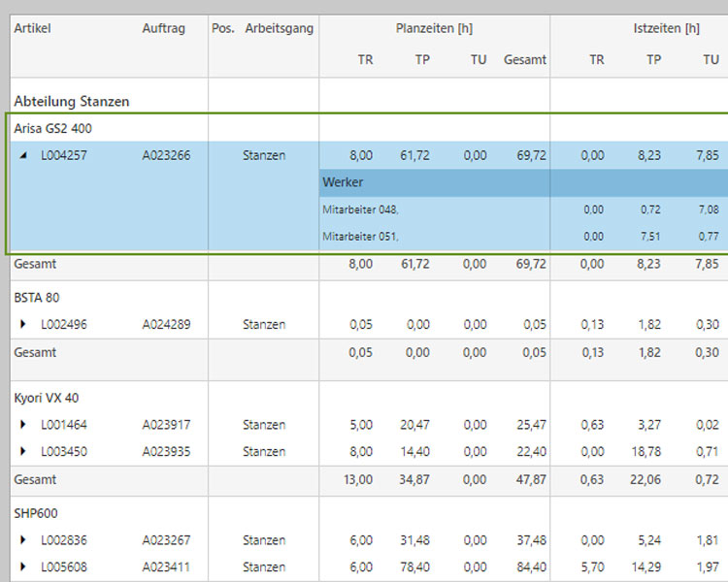Click the Istzeiten [h] header group
This screenshot has width=728, height=582.
[666, 28]
